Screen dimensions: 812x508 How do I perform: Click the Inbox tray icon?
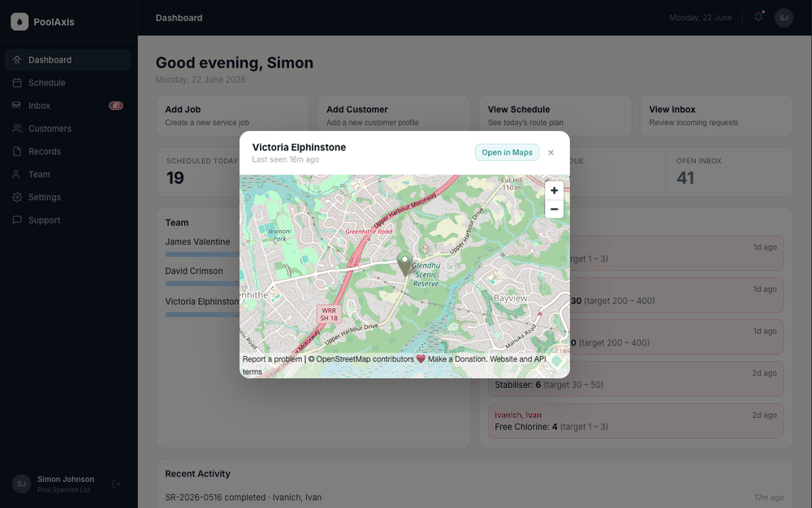pos(17,105)
